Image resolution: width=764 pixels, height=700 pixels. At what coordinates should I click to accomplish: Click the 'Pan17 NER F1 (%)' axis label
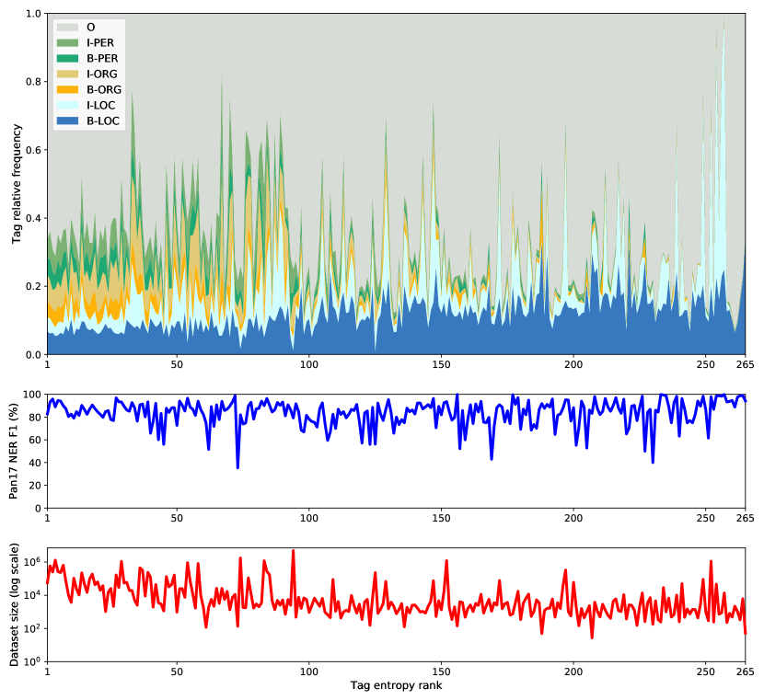coord(15,451)
